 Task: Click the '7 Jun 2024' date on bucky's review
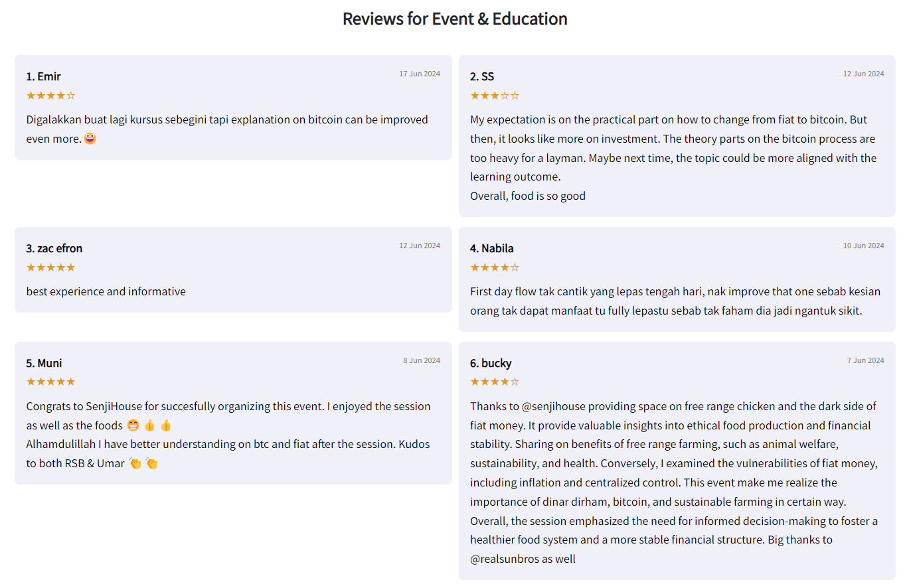[866, 360]
